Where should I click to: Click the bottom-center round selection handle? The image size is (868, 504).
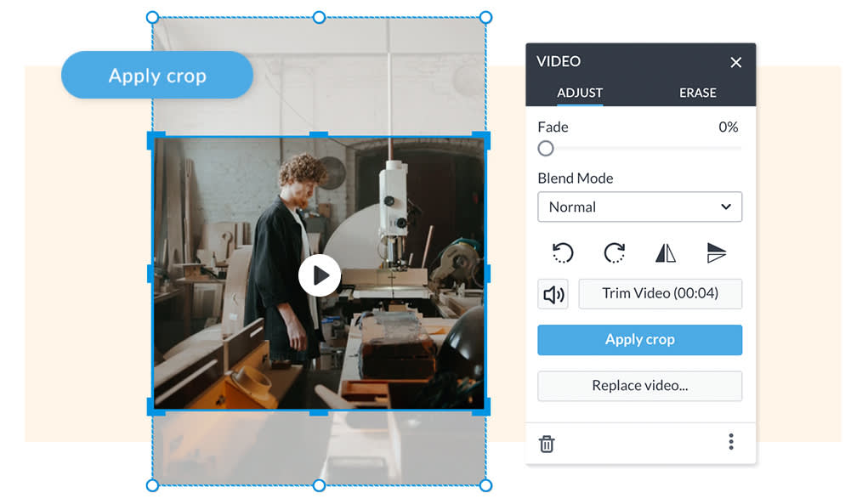click(x=320, y=486)
